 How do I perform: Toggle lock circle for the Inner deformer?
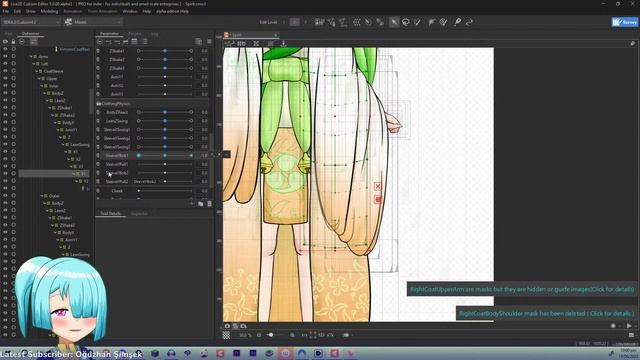(x=13, y=86)
